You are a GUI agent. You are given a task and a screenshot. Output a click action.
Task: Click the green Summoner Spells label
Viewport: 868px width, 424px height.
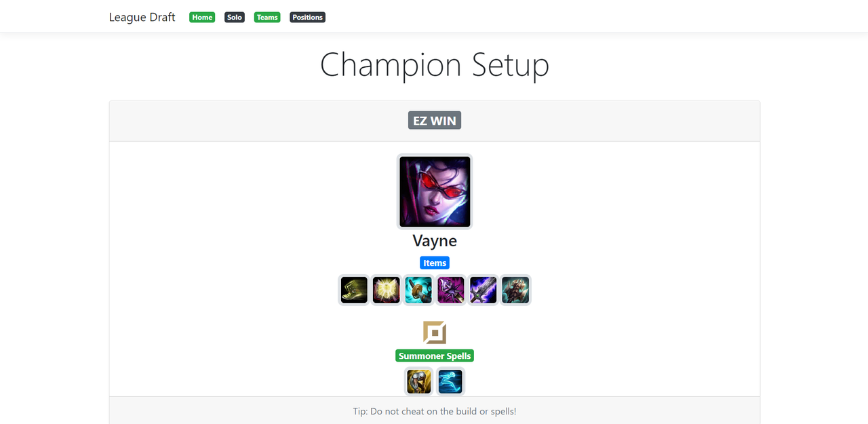(x=435, y=355)
